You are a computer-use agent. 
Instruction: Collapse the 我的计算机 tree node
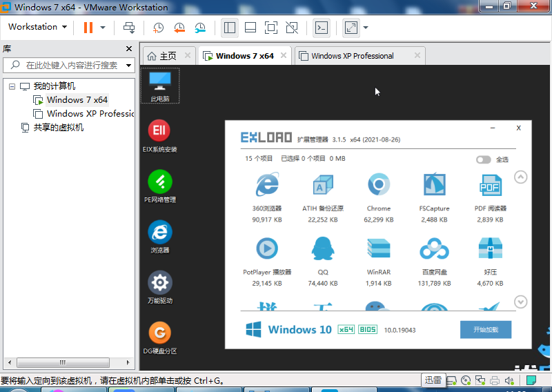(x=12, y=86)
